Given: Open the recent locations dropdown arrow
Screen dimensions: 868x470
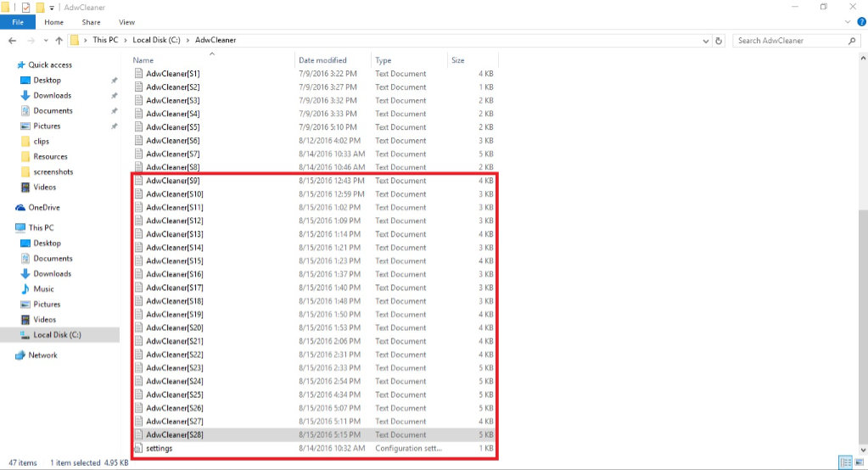Looking at the screenshot, I should tap(45, 41).
